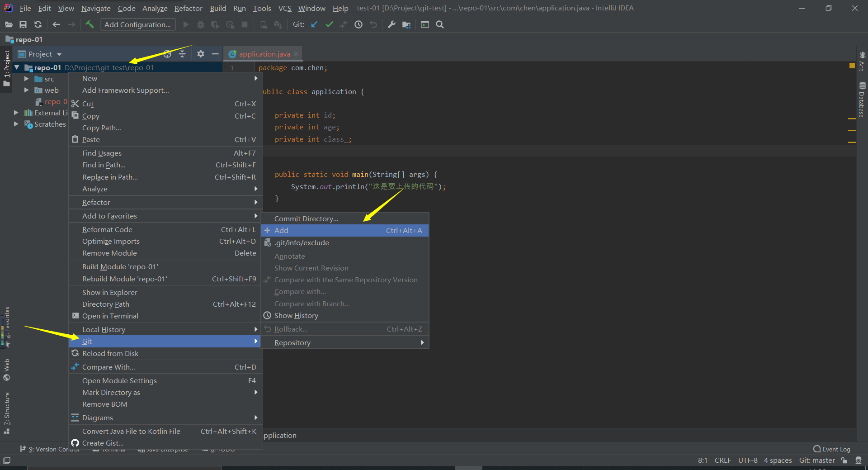The image size is (868, 470).
Task: Click the Run Anything toolbar icon
Action: click(425, 24)
